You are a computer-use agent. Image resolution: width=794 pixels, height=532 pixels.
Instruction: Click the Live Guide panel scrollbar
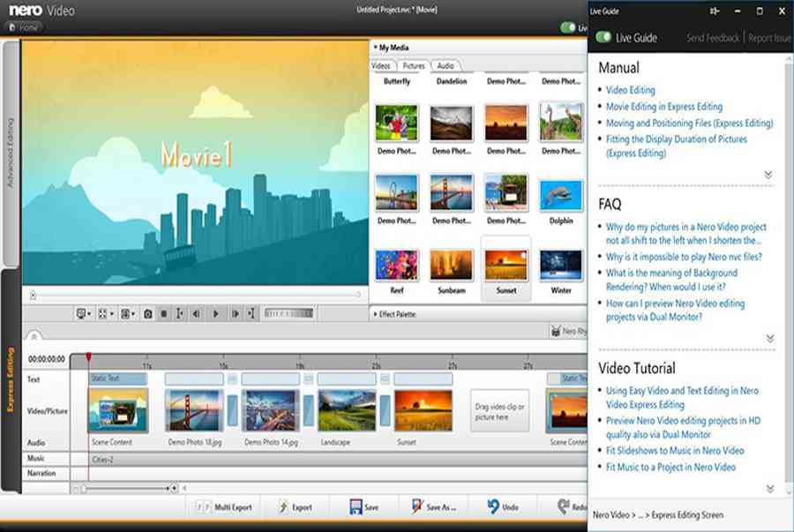pyautogui.click(x=789, y=273)
